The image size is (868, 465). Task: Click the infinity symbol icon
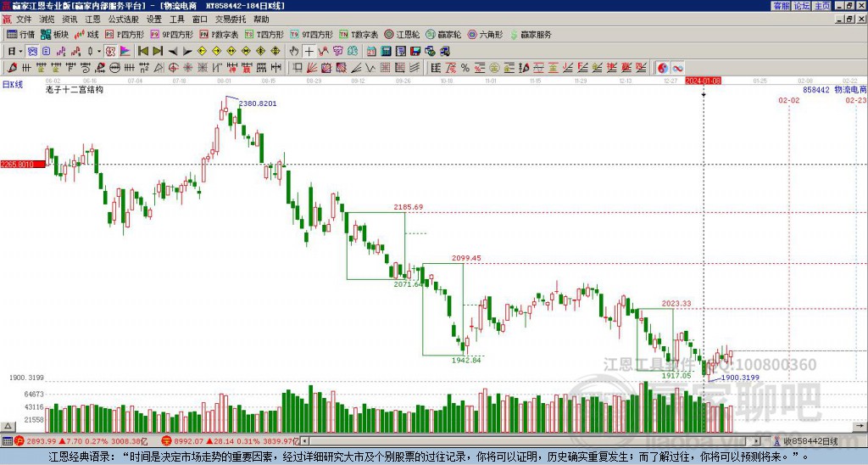pyautogui.click(x=677, y=68)
